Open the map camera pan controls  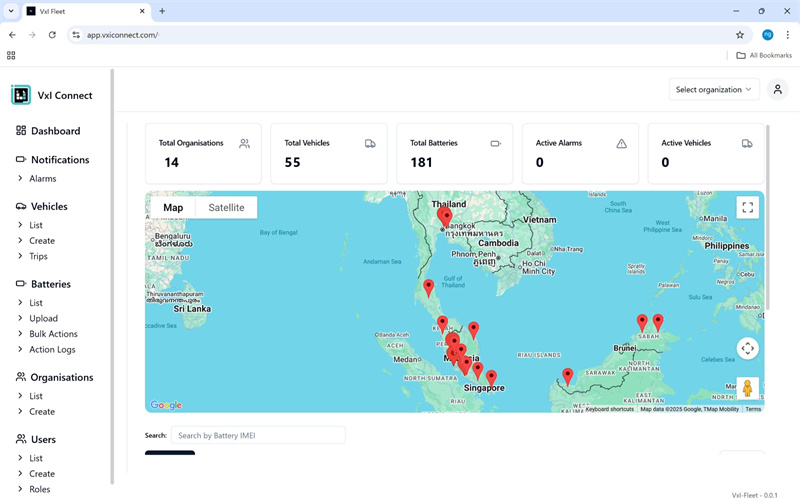coord(748,348)
